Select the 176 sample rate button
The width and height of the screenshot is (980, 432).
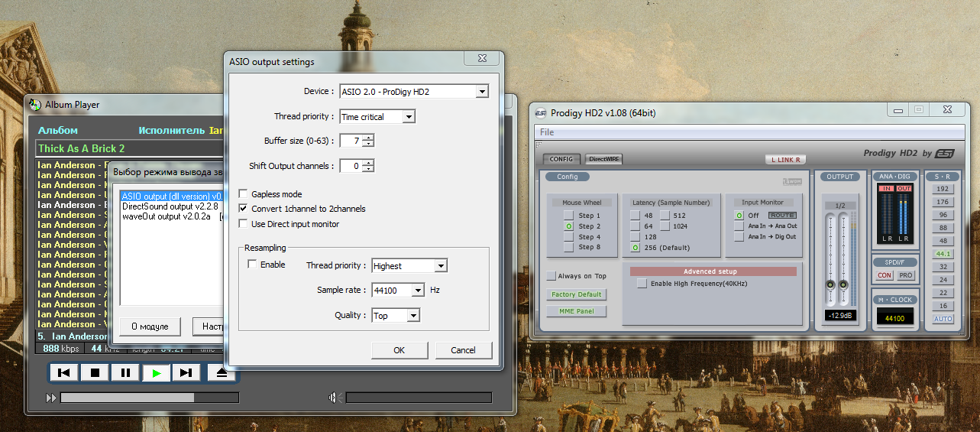coord(943,202)
